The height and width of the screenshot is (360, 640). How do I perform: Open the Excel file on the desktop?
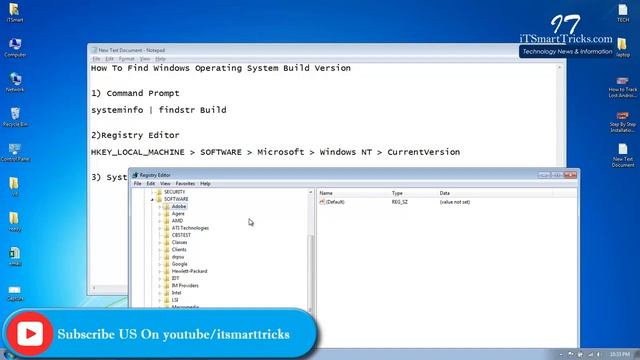(15, 256)
